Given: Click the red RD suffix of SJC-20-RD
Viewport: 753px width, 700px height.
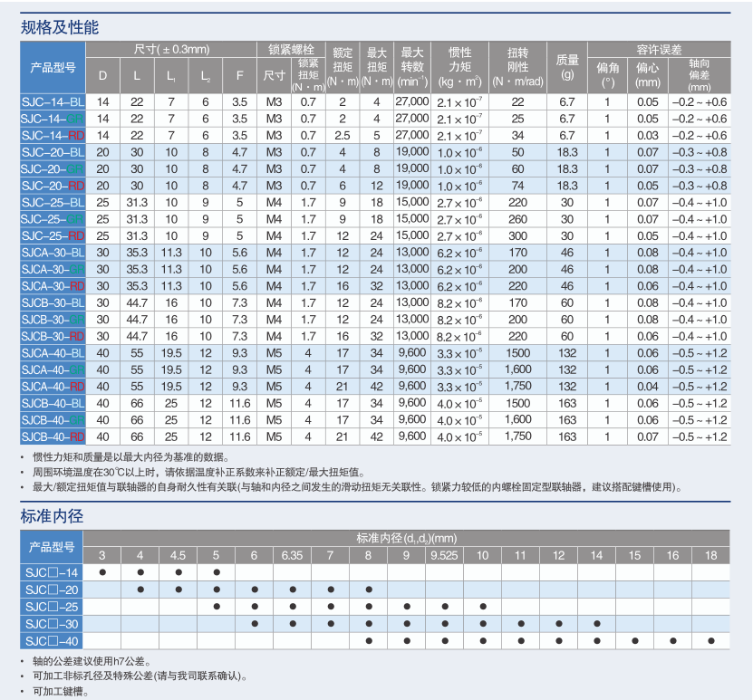Looking at the screenshot, I should click(x=77, y=185).
